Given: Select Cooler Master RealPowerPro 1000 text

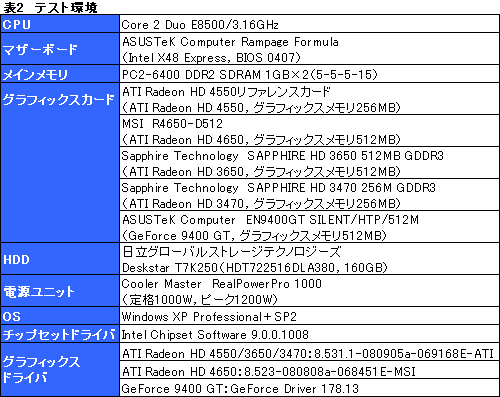Looking at the screenshot, I should pyautogui.click(x=222, y=284).
